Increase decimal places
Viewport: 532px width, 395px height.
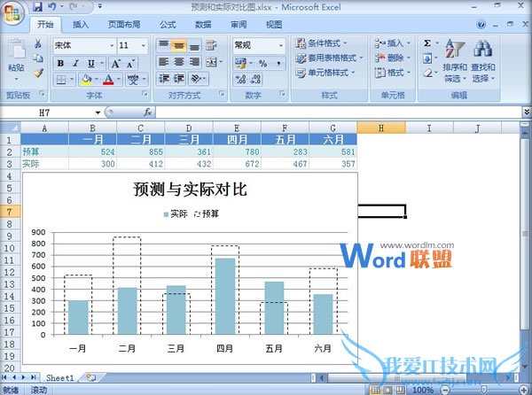pyautogui.click(x=240, y=80)
